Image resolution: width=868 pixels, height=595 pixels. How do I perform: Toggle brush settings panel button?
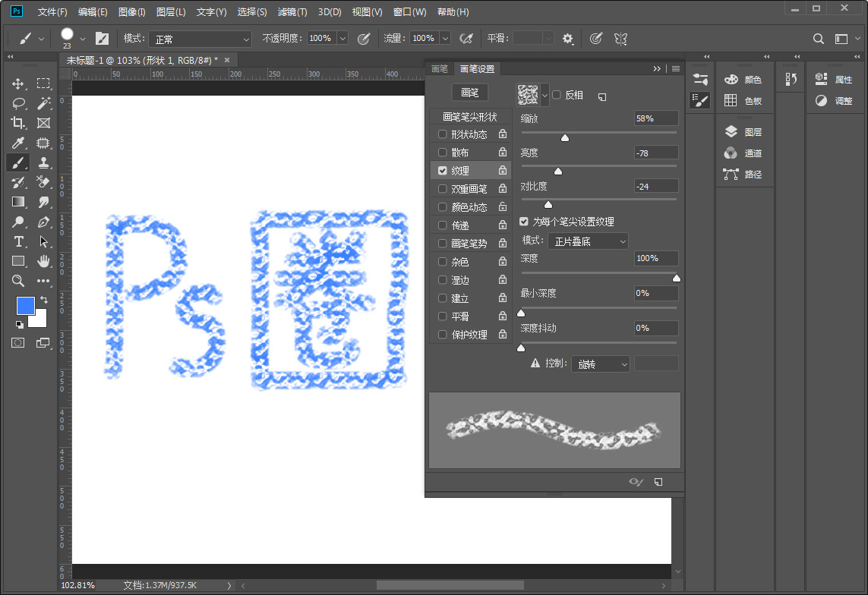(102, 38)
